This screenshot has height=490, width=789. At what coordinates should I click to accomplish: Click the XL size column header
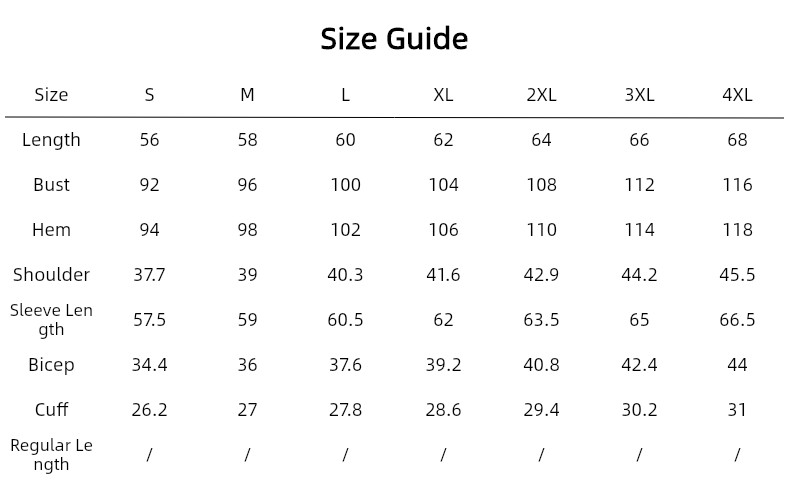443,95
